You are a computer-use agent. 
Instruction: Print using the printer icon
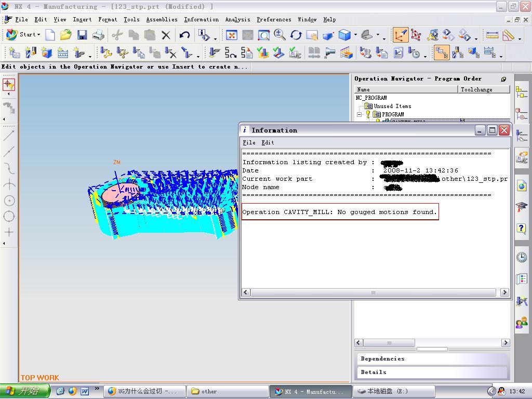(x=98, y=35)
